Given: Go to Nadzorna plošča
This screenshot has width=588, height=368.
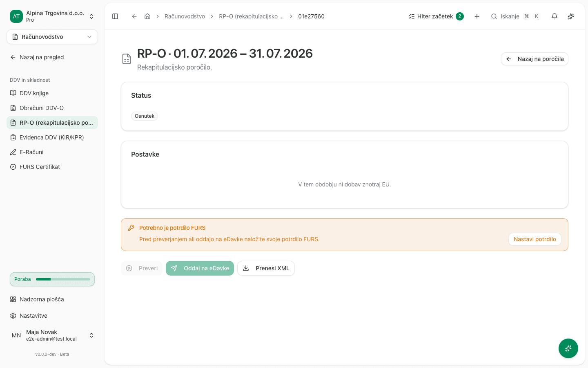Looking at the screenshot, I should pyautogui.click(x=52, y=299).
